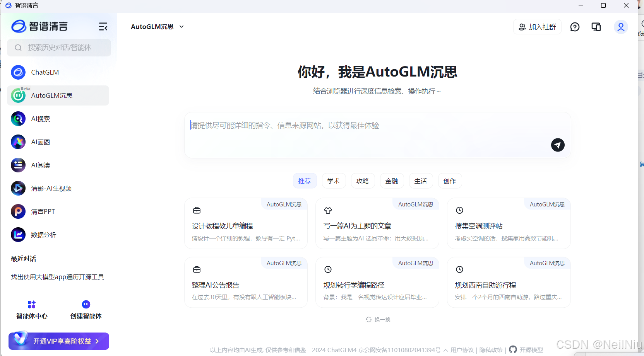644x356 pixels.
Task: Open AI阅读 agent
Action: pos(58,165)
